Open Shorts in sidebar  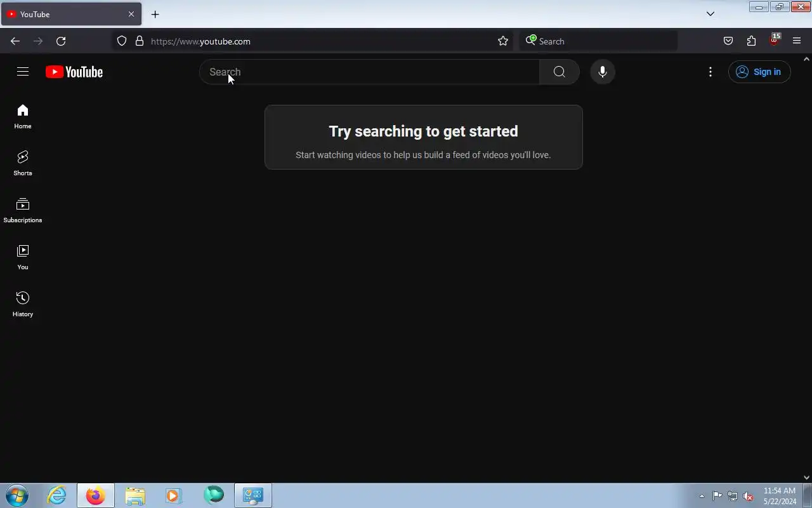coord(23,164)
